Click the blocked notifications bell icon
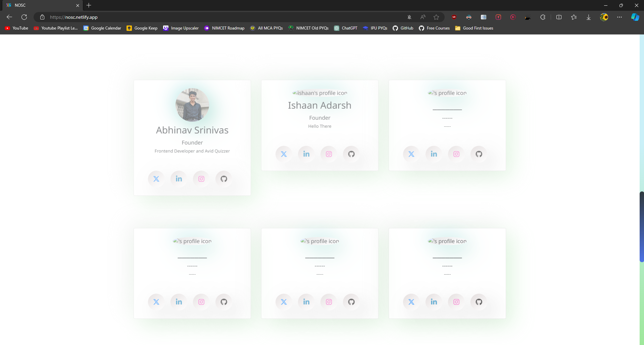The width and height of the screenshot is (644, 345). click(410, 17)
